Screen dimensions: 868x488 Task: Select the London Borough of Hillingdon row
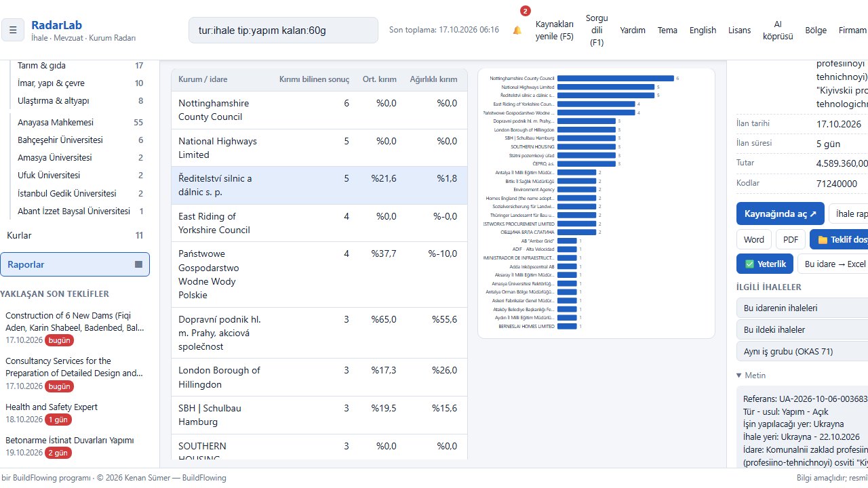point(319,378)
